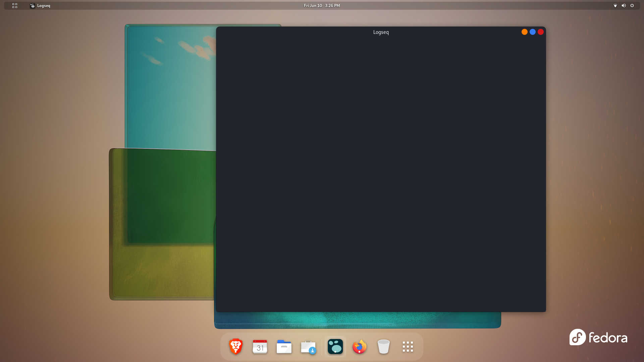
Task: Click the network status icon
Action: click(615, 6)
